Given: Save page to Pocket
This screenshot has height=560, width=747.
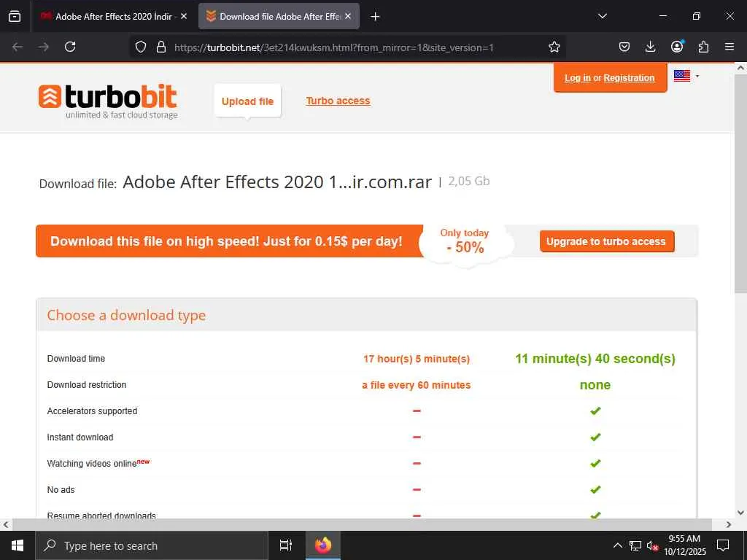Looking at the screenshot, I should pyautogui.click(x=624, y=47).
